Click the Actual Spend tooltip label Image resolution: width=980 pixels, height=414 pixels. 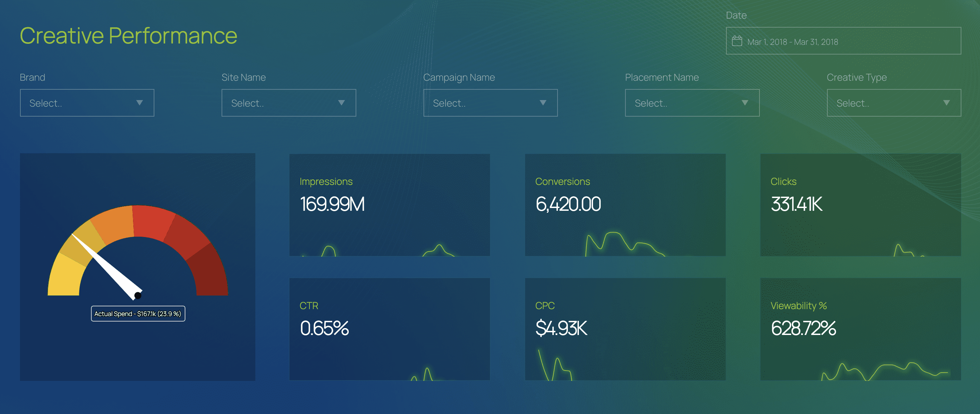tap(138, 314)
